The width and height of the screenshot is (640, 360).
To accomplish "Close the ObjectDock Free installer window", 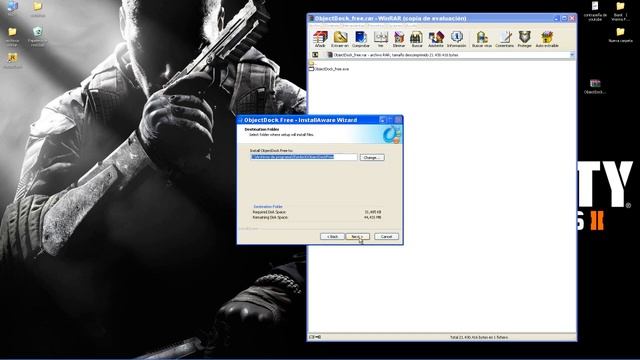I will pyautogui.click(x=398, y=120).
